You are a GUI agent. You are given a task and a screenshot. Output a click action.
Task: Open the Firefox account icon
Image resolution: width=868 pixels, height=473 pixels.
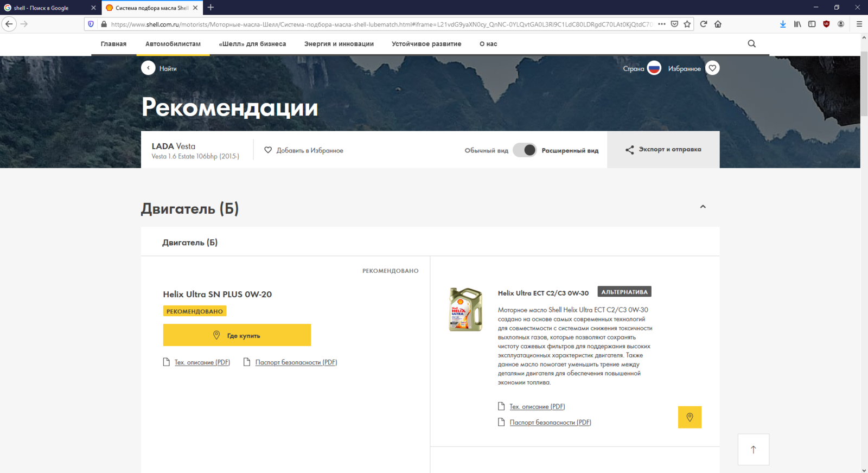(x=841, y=24)
